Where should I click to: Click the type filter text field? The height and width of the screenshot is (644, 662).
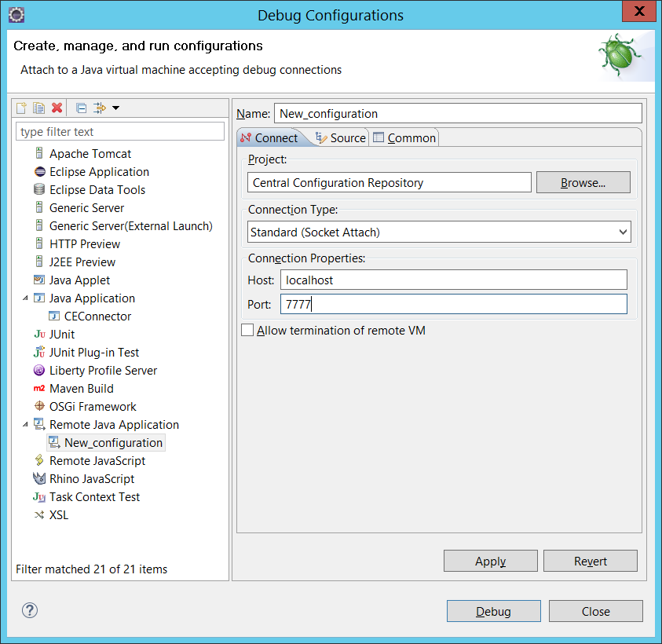click(x=120, y=131)
